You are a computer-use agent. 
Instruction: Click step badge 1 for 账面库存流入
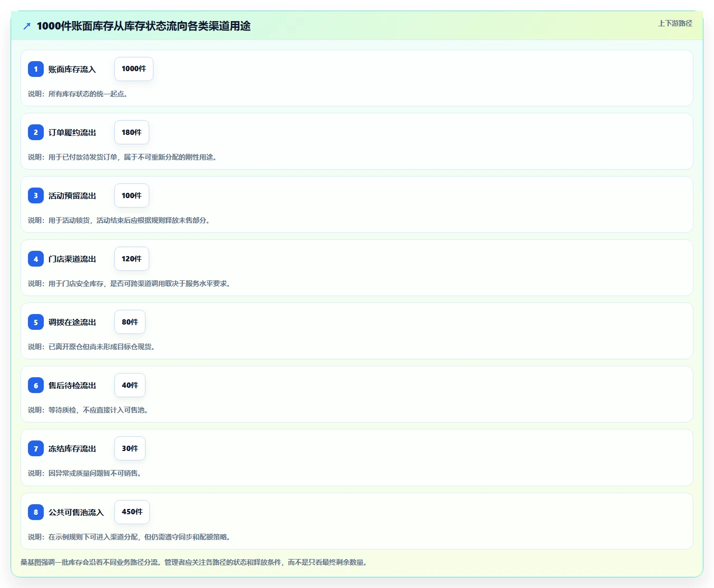coord(36,69)
